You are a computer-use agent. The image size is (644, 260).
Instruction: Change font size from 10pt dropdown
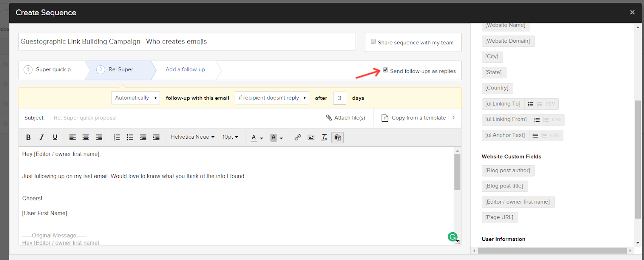pos(230,137)
